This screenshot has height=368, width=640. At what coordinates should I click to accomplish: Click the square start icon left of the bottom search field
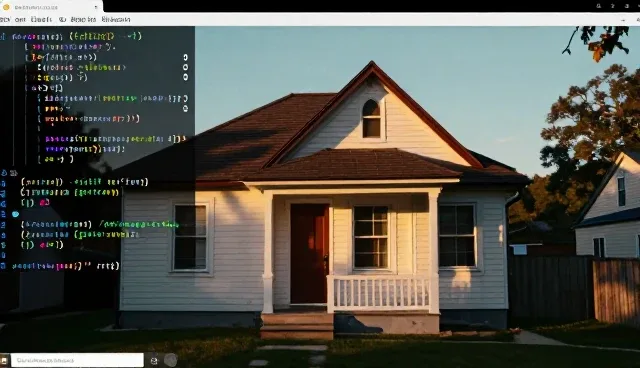pyautogui.click(x=4, y=361)
